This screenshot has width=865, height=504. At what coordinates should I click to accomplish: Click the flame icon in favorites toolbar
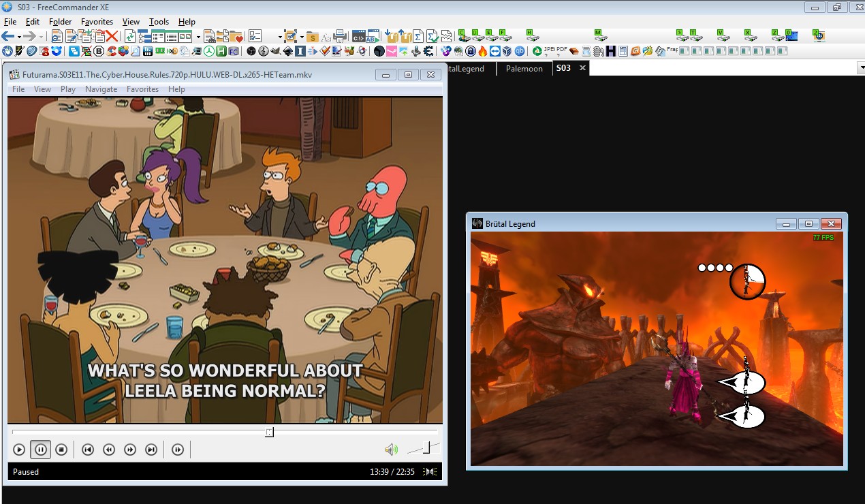tap(482, 51)
